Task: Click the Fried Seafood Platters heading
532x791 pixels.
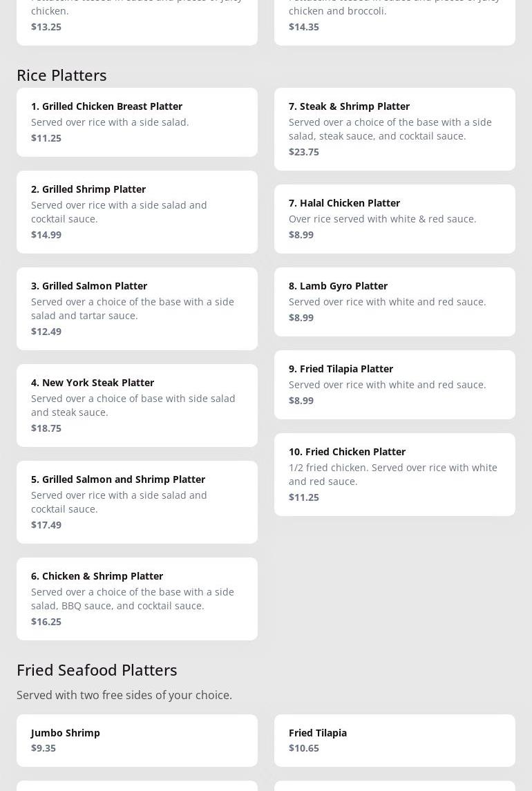Action: pyautogui.click(x=97, y=669)
